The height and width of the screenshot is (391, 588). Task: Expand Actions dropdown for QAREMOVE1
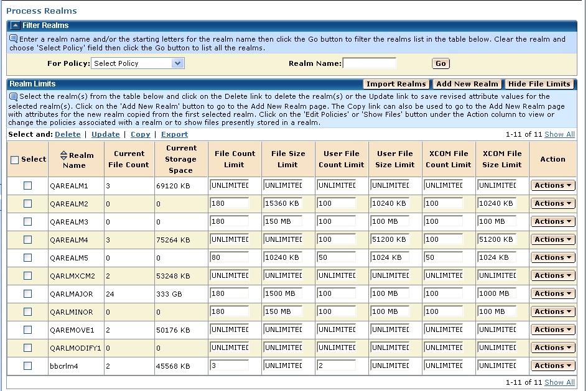(x=553, y=329)
